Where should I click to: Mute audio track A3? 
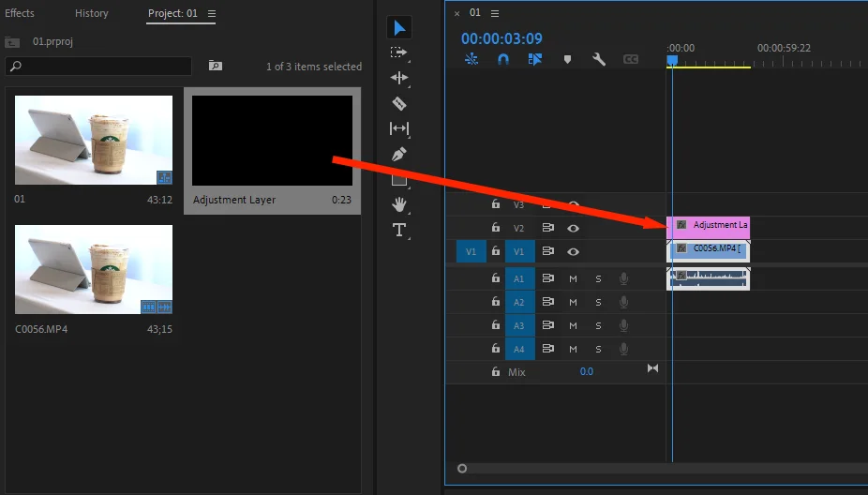(573, 325)
